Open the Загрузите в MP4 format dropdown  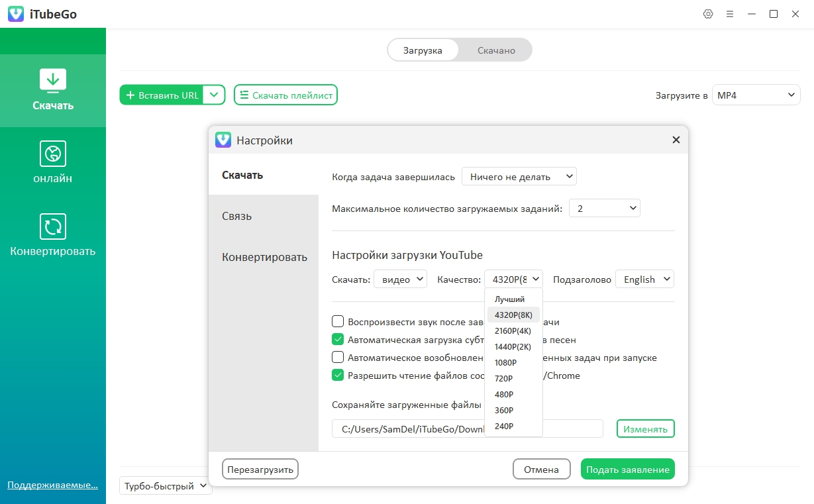point(756,95)
